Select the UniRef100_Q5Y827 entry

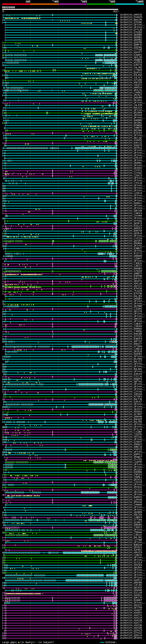[x=131, y=95]
